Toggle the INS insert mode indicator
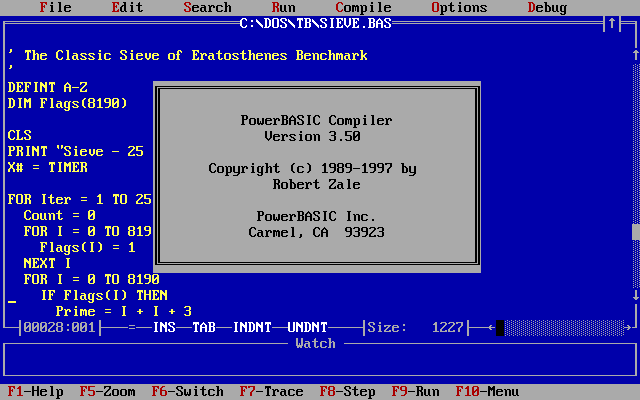Image resolution: width=640 pixels, height=400 pixels. tap(164, 327)
